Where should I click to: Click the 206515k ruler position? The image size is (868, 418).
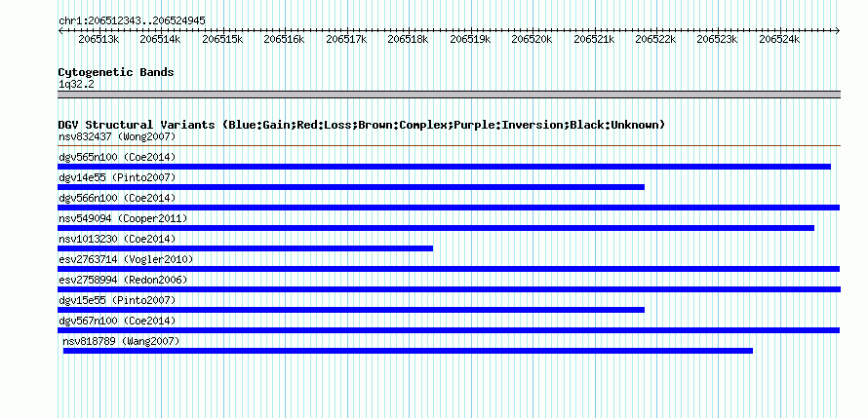pos(222,39)
